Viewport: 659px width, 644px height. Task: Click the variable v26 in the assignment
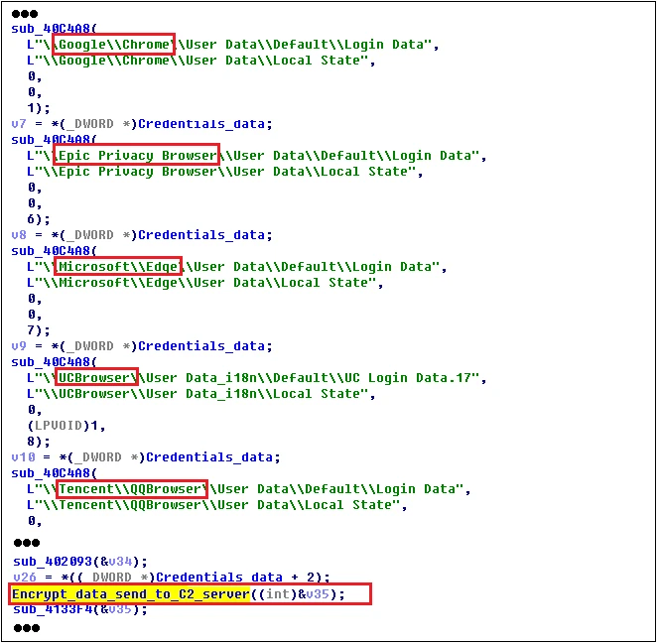(25, 578)
